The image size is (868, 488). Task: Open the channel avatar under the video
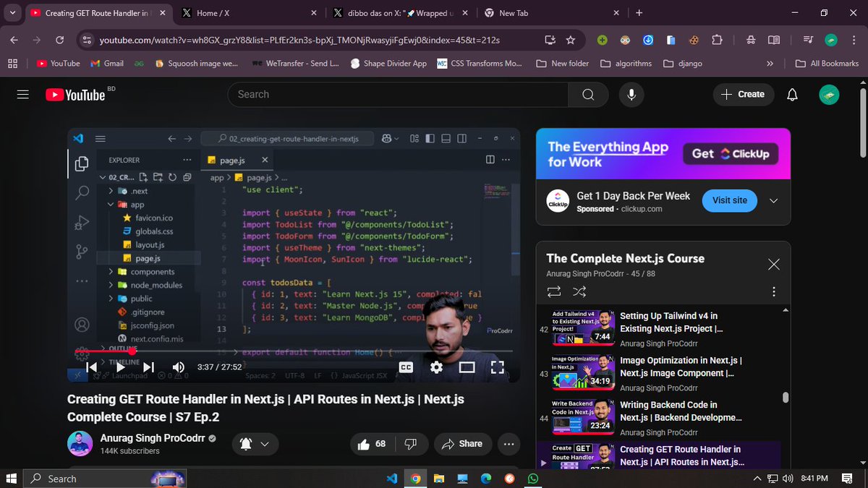tap(80, 444)
